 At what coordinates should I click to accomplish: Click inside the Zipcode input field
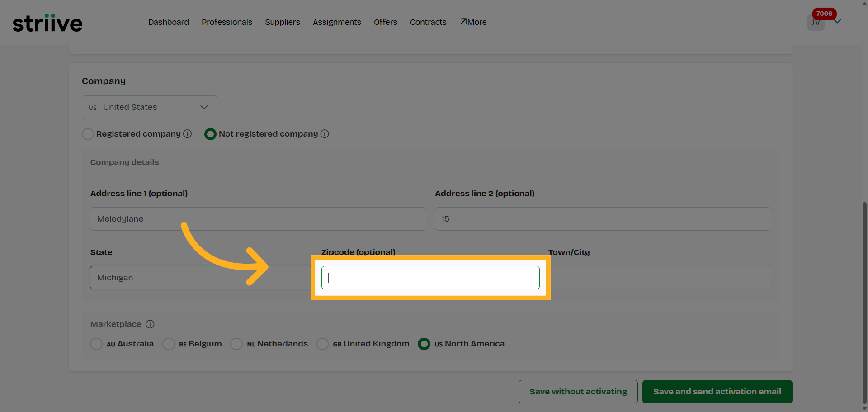click(x=429, y=277)
